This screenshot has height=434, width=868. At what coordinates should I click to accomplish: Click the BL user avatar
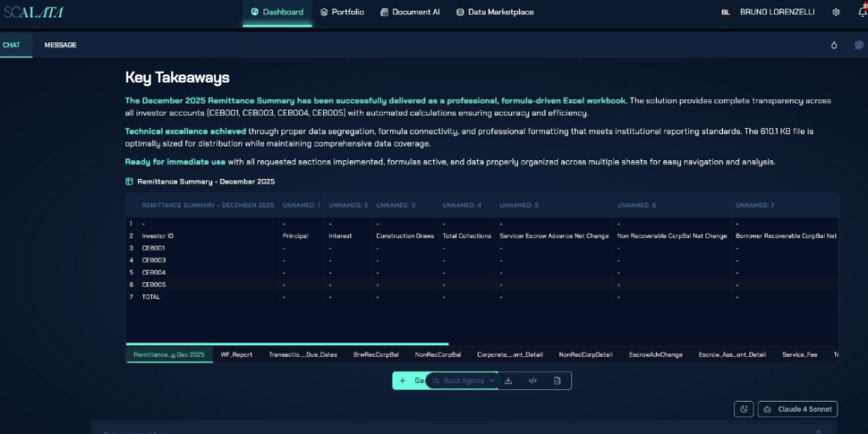(x=725, y=13)
